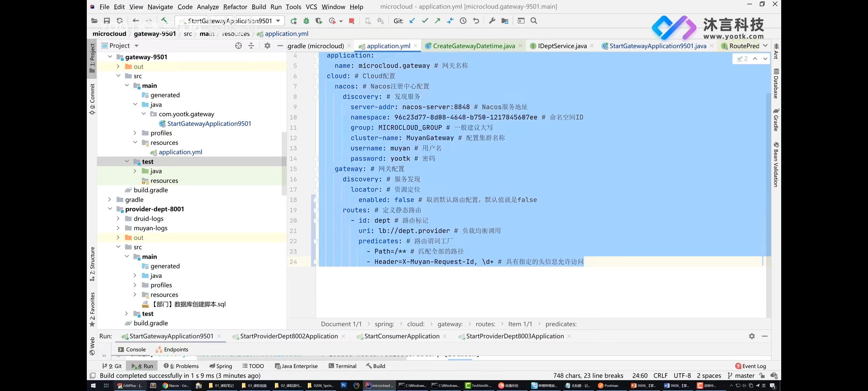This screenshot has height=391, width=868.
Task: Click Git Rollback undo arrow icon
Action: point(476,21)
